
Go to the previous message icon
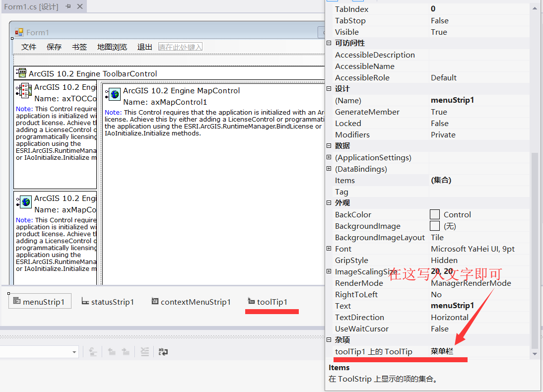pyautogui.click(x=112, y=352)
